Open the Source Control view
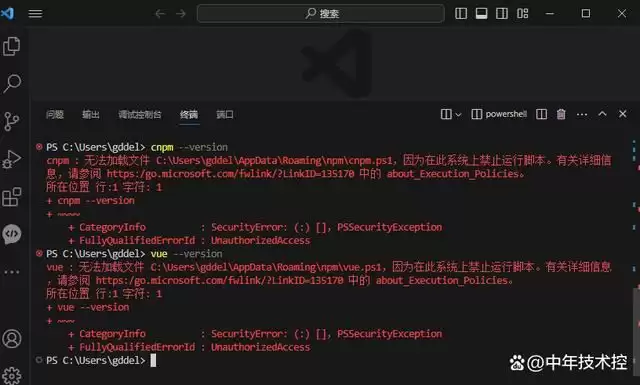 click(x=11, y=121)
